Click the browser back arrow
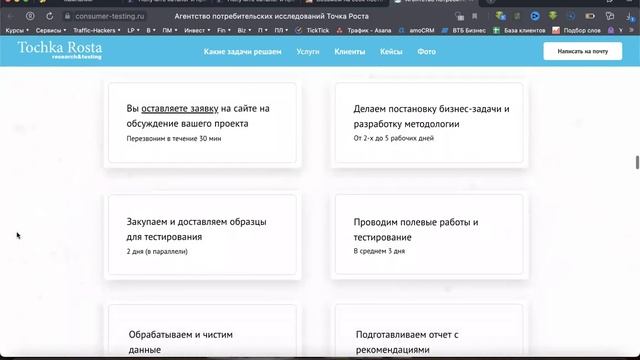 tap(11, 16)
